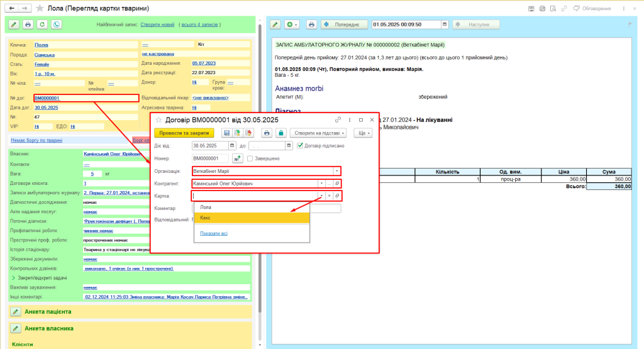Open calendar for the до date field

(x=289, y=146)
